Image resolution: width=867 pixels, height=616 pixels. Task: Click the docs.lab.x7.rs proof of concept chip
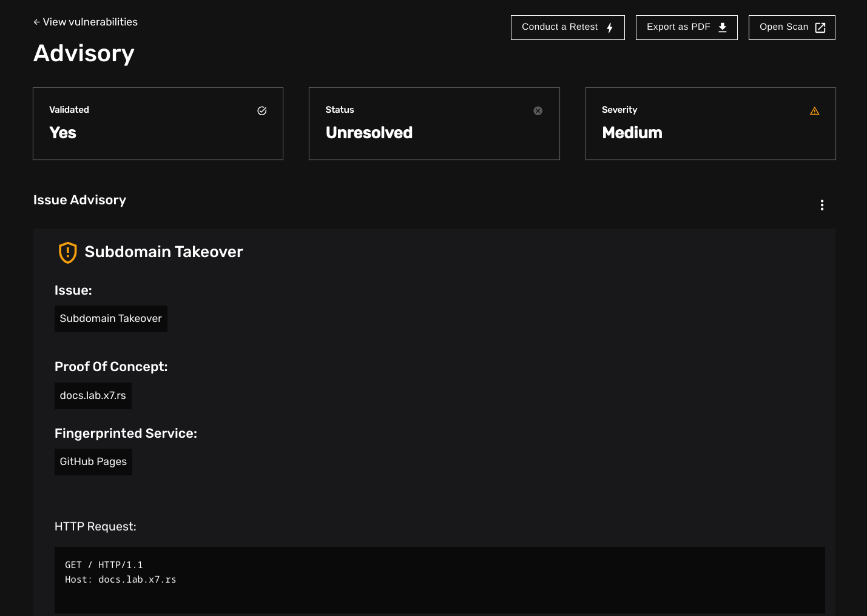(x=92, y=395)
